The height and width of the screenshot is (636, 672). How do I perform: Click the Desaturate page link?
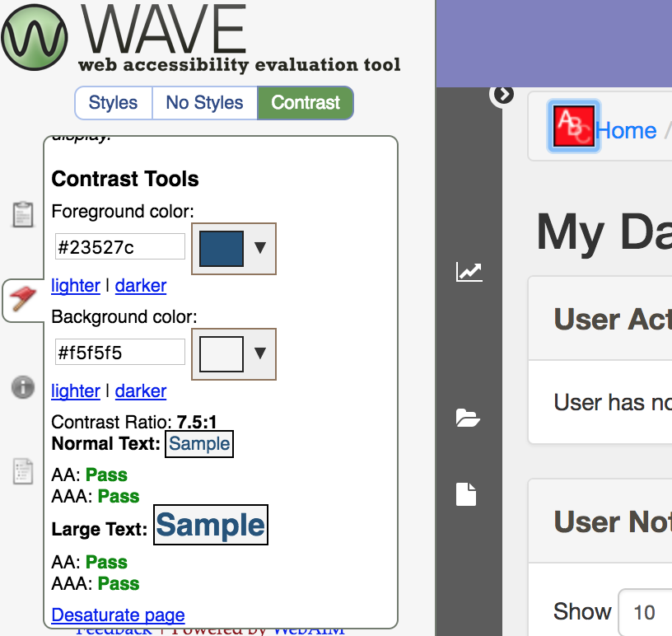[118, 615]
